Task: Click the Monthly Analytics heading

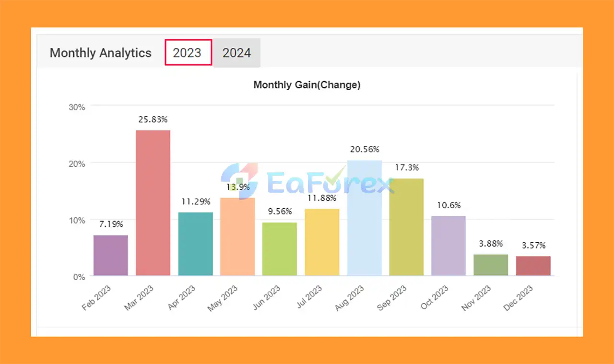Action: pyautogui.click(x=100, y=53)
